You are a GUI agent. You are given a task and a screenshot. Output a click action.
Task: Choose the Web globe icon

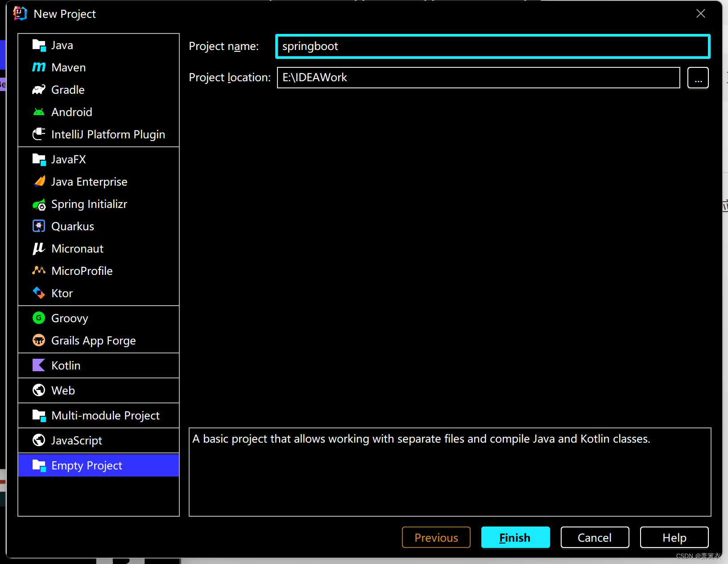(39, 390)
